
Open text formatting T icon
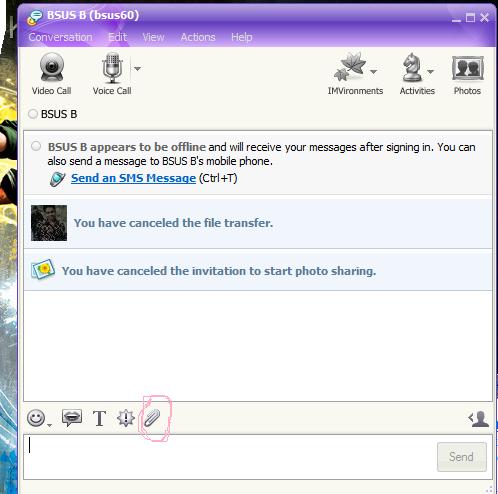pyautogui.click(x=99, y=418)
